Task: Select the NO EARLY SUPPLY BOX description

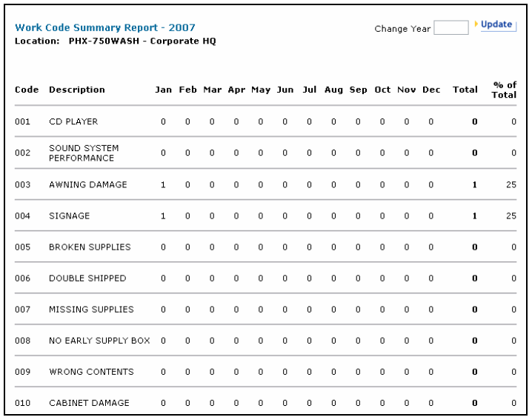Action: [x=99, y=341]
